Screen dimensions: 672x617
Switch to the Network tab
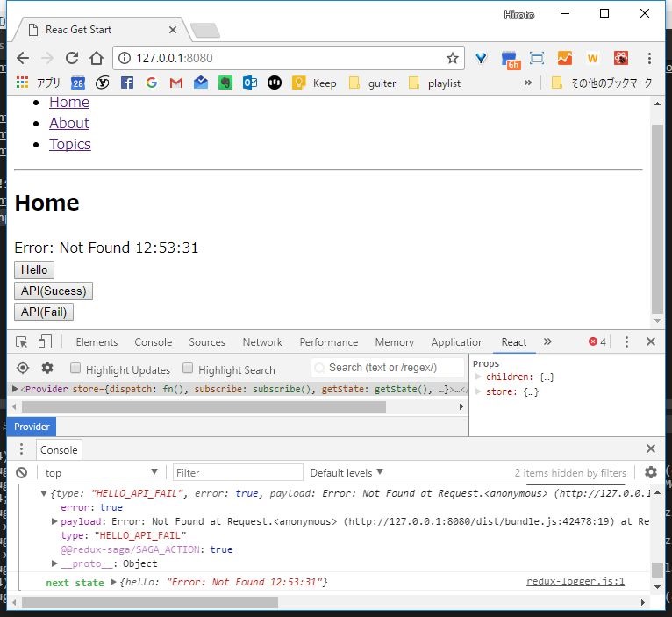coord(262,342)
